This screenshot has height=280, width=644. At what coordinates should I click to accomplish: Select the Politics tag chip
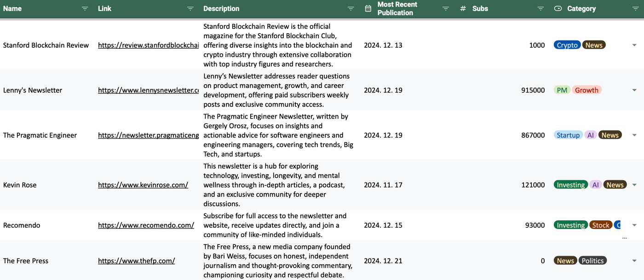[592, 261]
